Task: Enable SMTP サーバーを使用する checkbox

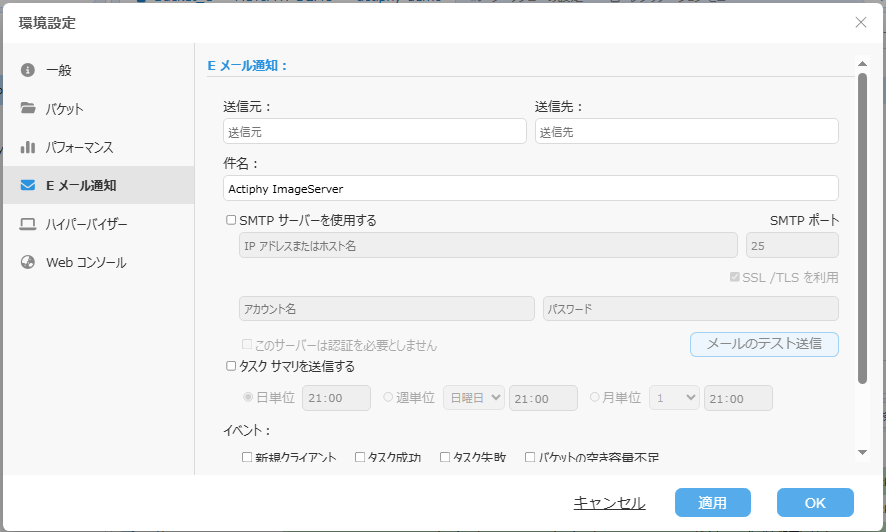Action: tap(231, 220)
